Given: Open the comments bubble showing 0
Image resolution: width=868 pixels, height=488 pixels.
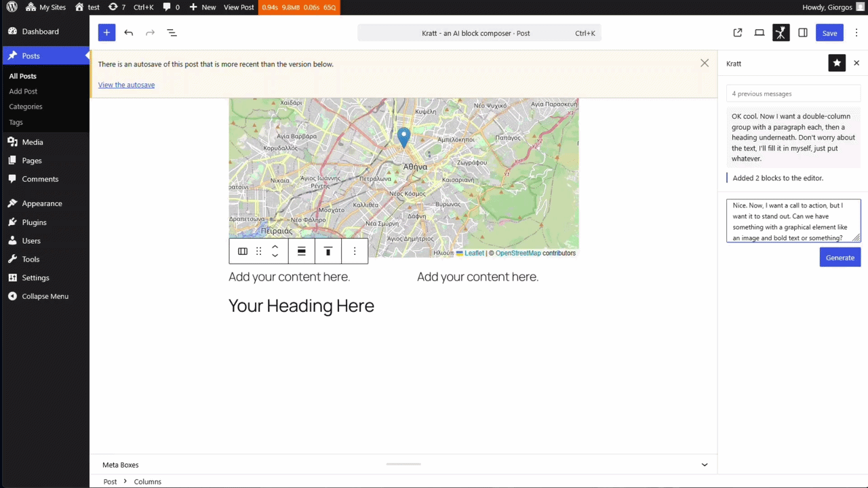Looking at the screenshot, I should click(172, 7).
